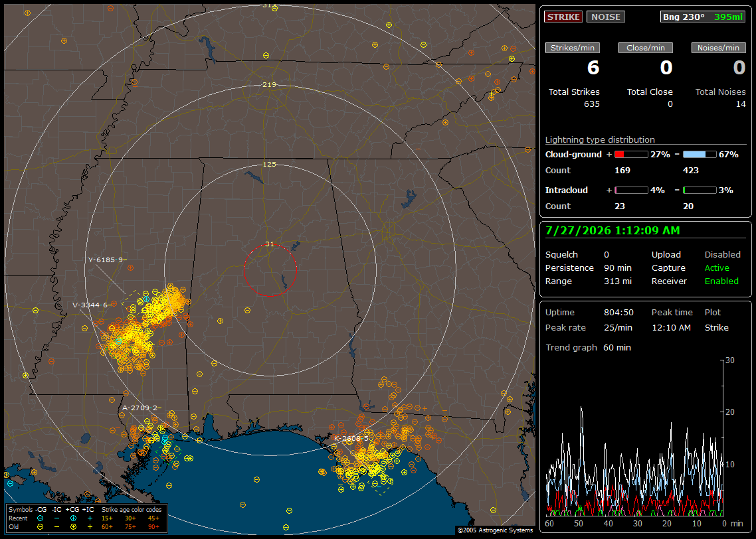Click the STRIKE indicator button
Screen dimensions: 756x539
tap(563, 17)
